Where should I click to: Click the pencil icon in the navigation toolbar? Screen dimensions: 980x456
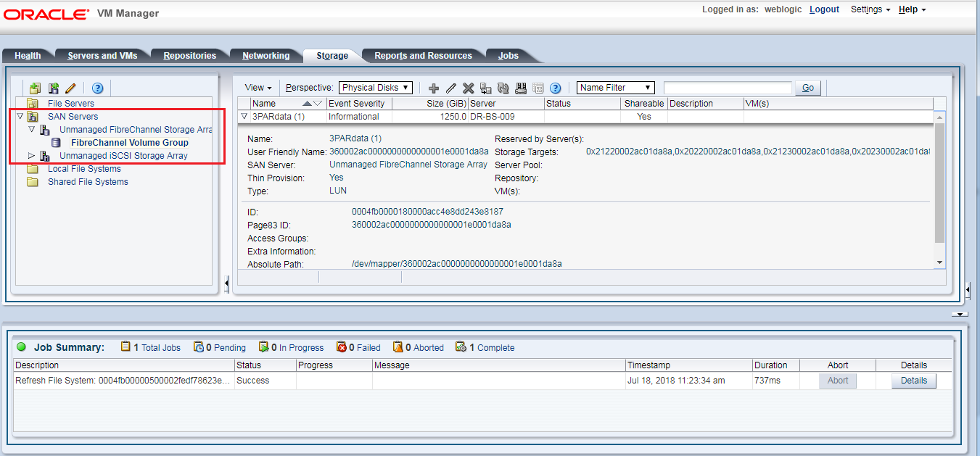[x=70, y=88]
